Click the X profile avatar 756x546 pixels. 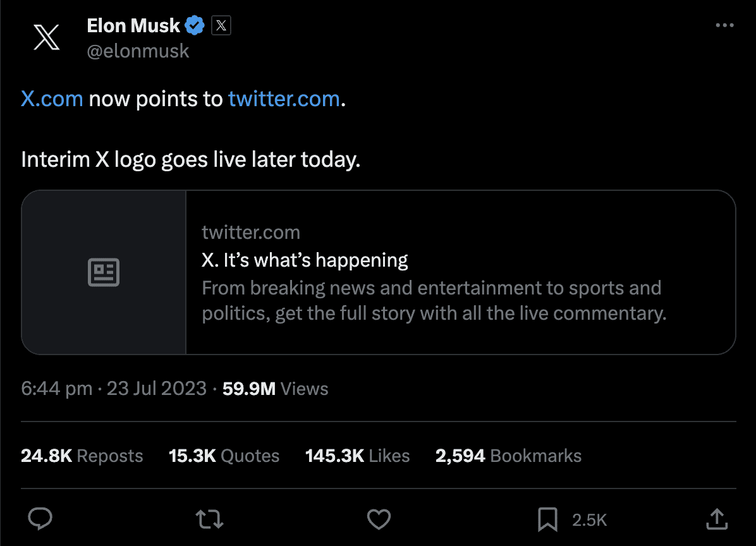point(46,37)
